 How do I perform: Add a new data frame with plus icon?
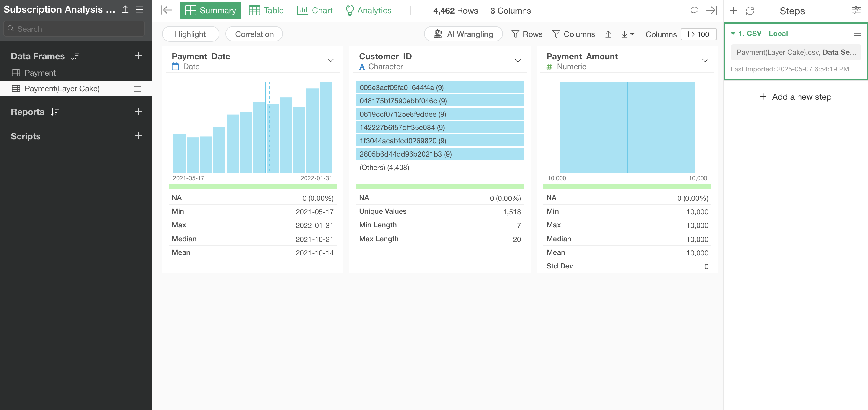(x=138, y=56)
